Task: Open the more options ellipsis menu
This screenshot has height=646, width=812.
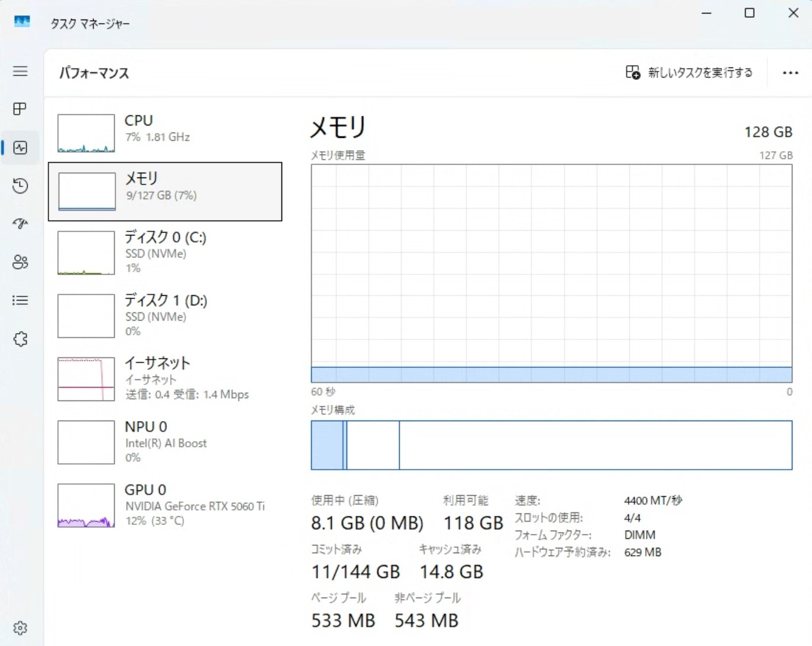Action: coord(791,72)
